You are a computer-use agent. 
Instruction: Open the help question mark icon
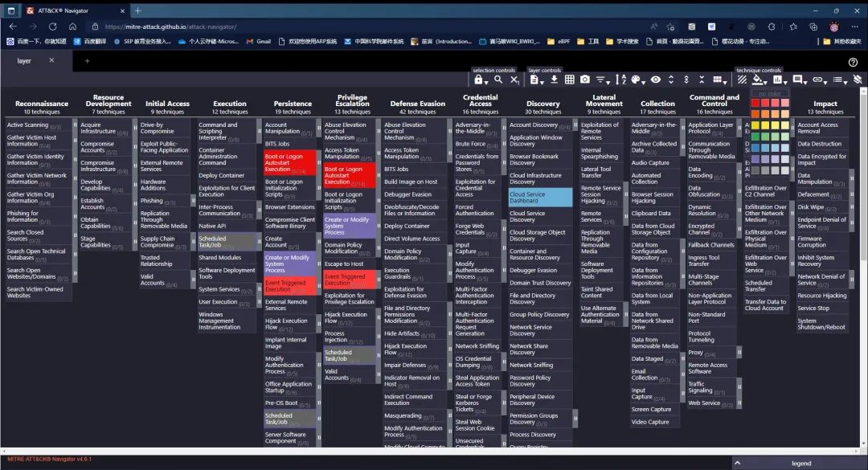853,62
